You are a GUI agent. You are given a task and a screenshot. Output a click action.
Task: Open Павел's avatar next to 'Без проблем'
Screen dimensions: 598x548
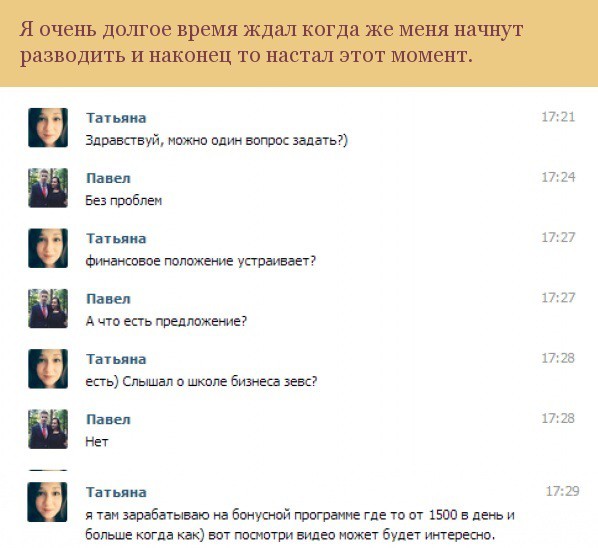[x=48, y=188]
